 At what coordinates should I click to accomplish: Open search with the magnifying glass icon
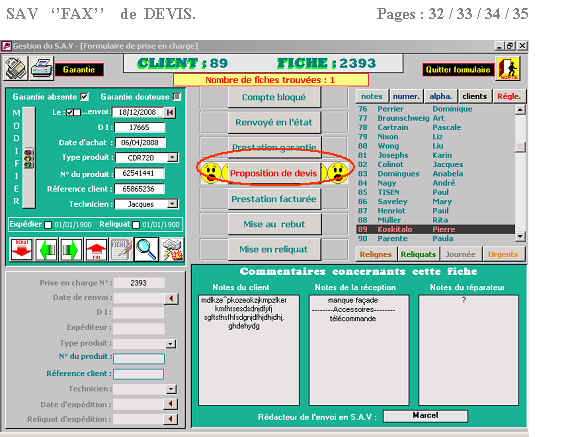146,249
